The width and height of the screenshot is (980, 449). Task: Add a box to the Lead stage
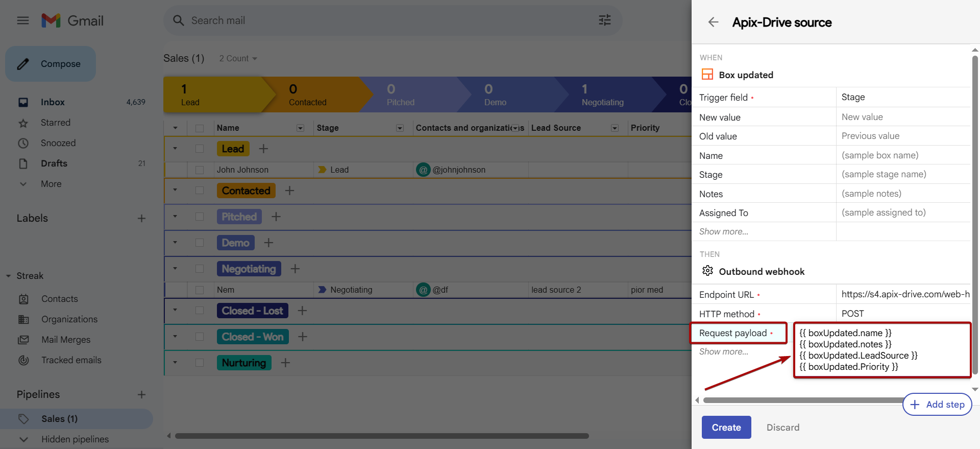[x=263, y=149]
